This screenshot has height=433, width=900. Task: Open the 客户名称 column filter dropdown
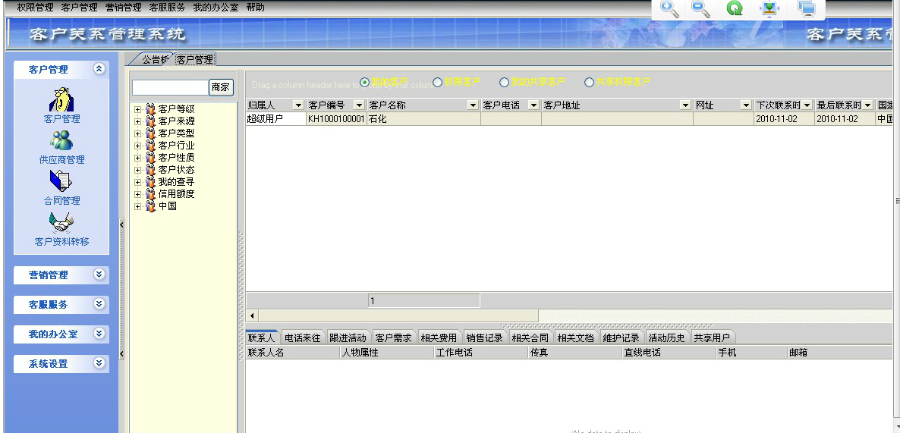tap(473, 105)
